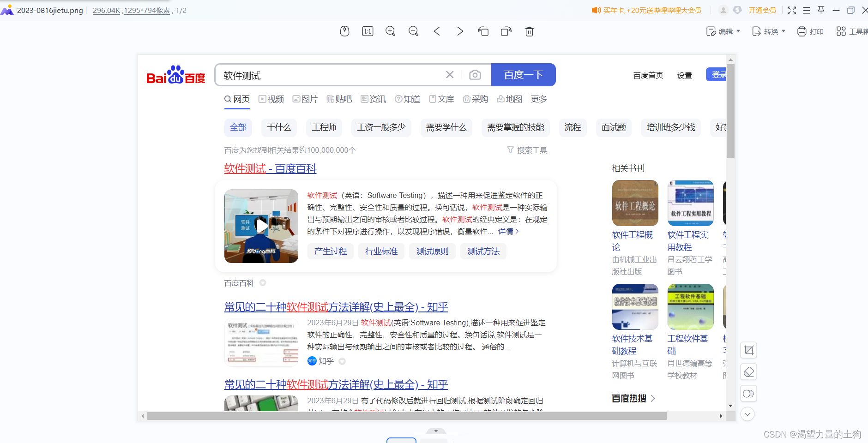Click the horizontal scrollbar thumb
Screen dimensions: 868x443
tap(407, 416)
